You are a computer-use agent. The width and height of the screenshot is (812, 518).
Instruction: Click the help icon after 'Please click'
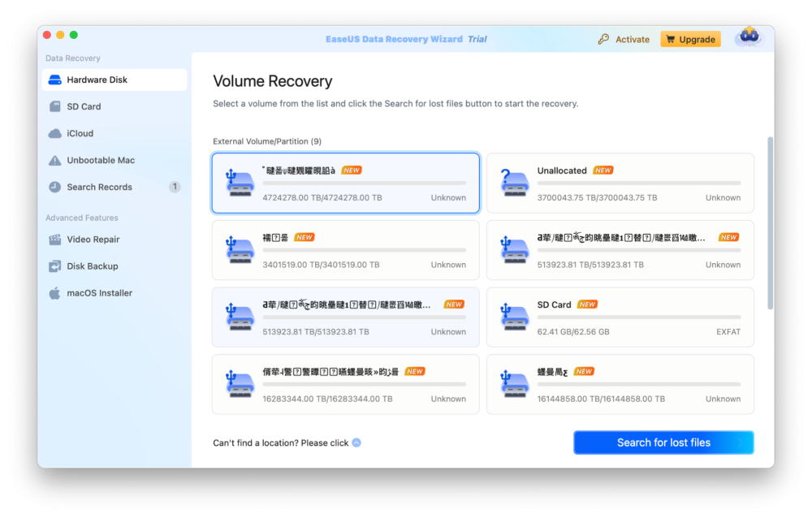click(x=356, y=442)
